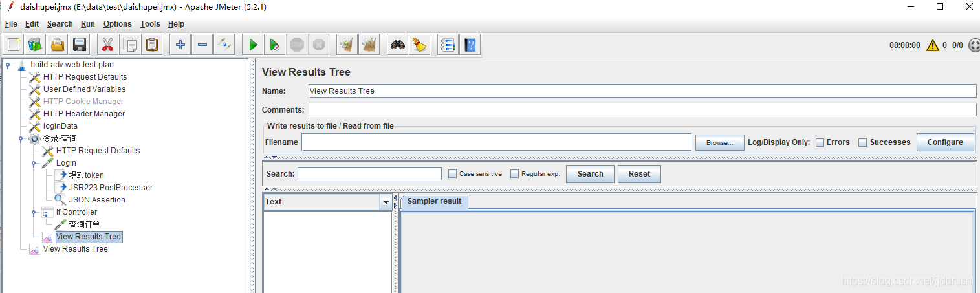Image resolution: width=980 pixels, height=293 pixels.
Task: Select the unhighlighted View Results Tree node
Action: (x=75, y=249)
